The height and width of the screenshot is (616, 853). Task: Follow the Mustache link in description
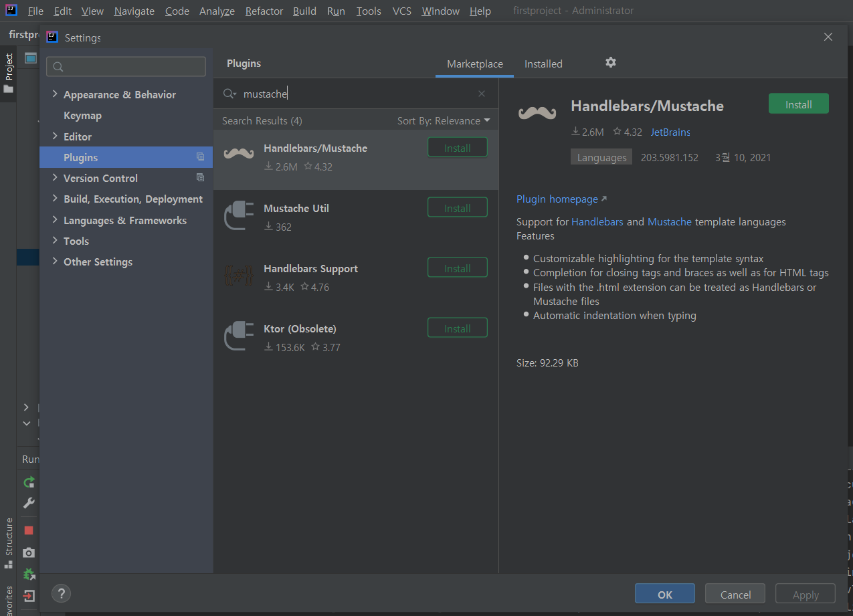click(x=670, y=221)
